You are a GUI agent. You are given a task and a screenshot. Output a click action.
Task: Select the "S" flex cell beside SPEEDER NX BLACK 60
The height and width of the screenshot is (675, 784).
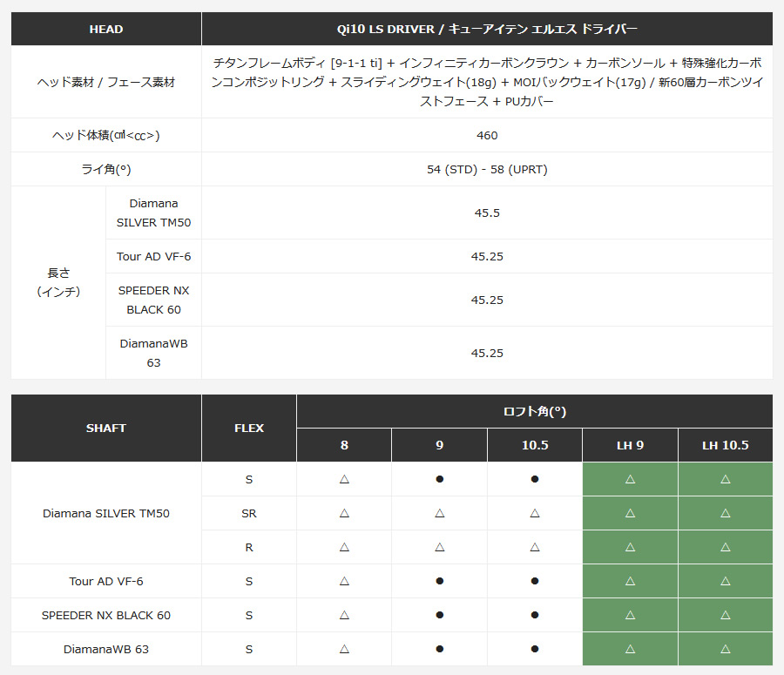249,616
